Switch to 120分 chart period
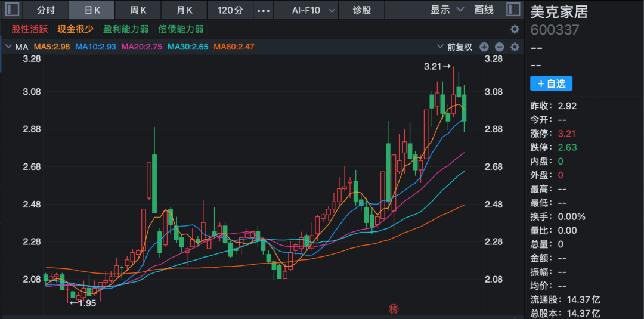 point(230,10)
